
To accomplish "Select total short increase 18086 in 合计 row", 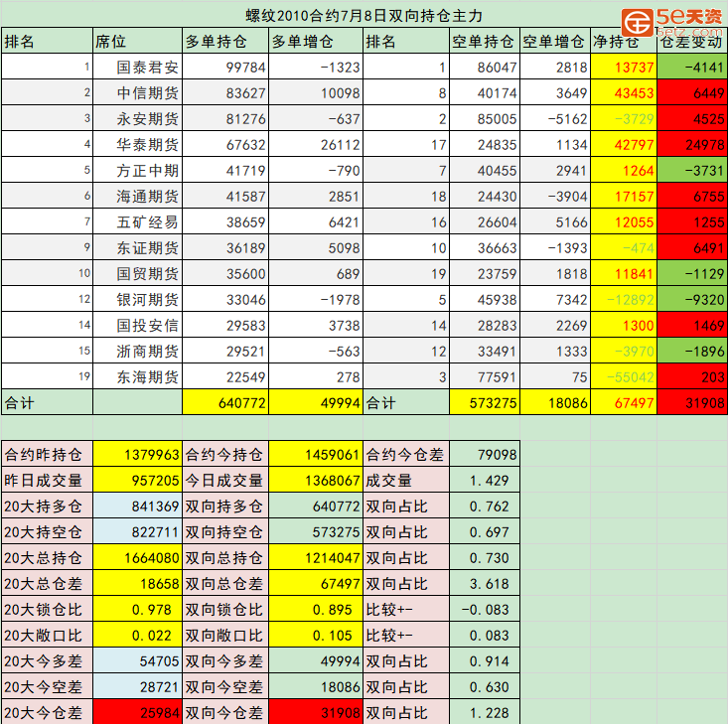I will click(x=555, y=402).
